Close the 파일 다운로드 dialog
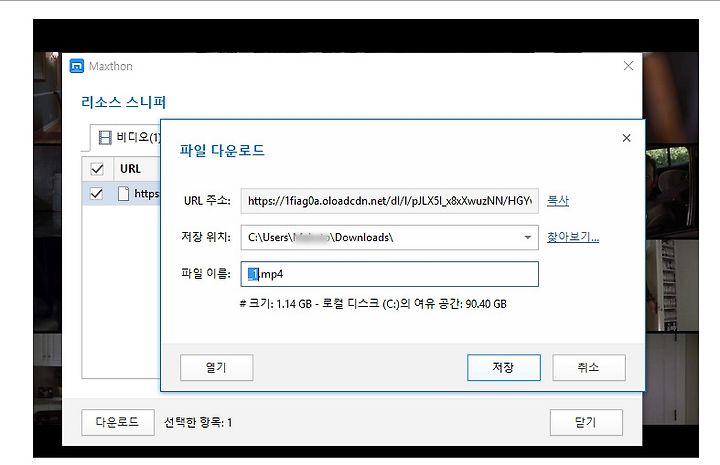The width and height of the screenshot is (720, 465). click(x=626, y=138)
